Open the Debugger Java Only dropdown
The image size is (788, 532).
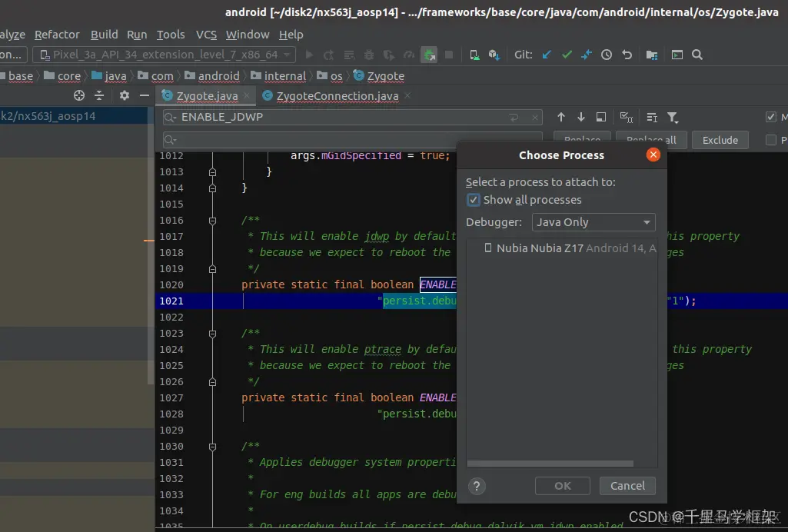[x=593, y=222]
